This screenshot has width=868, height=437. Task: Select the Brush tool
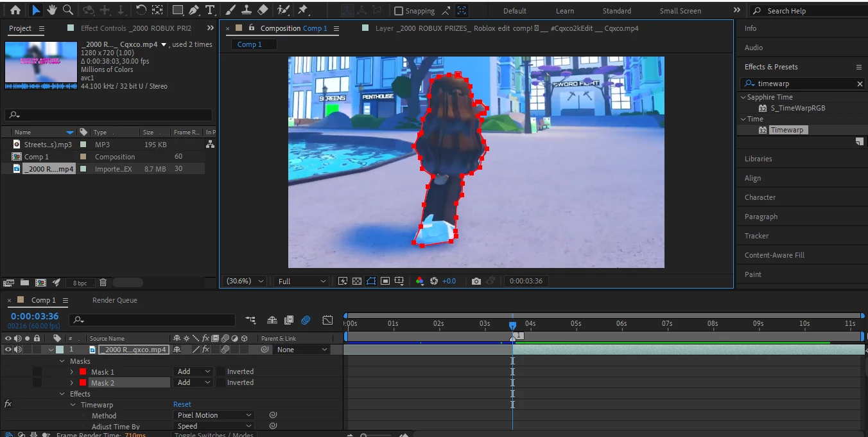point(230,10)
